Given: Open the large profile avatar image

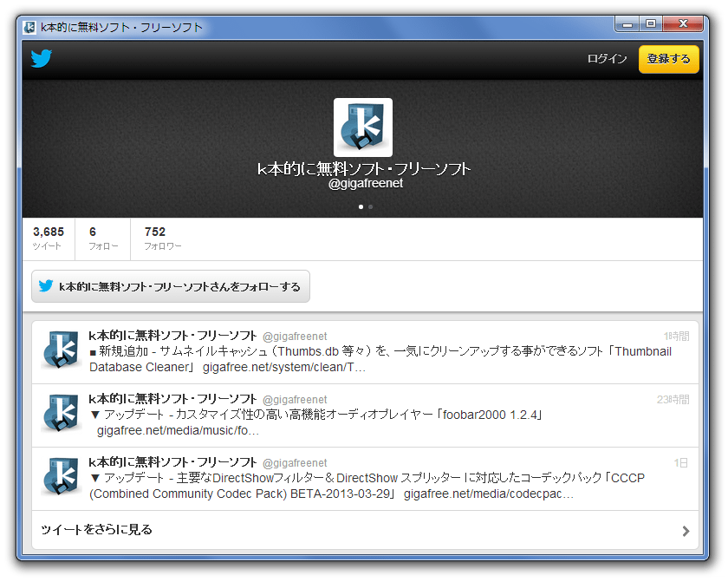Looking at the screenshot, I should tap(363, 128).
